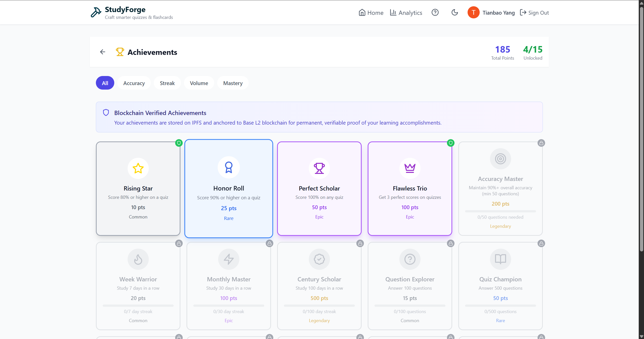Show only Volume achievements
Viewport: 644px width, 339px height.
pos(199,83)
